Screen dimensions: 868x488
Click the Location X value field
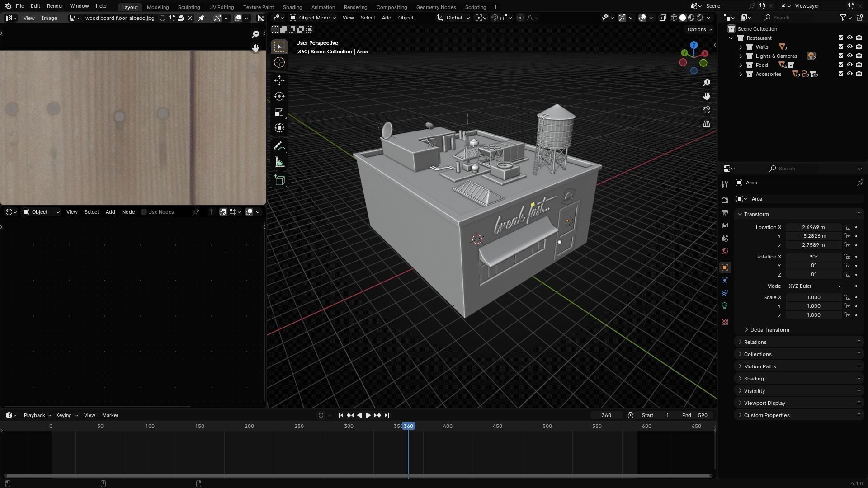(x=813, y=227)
